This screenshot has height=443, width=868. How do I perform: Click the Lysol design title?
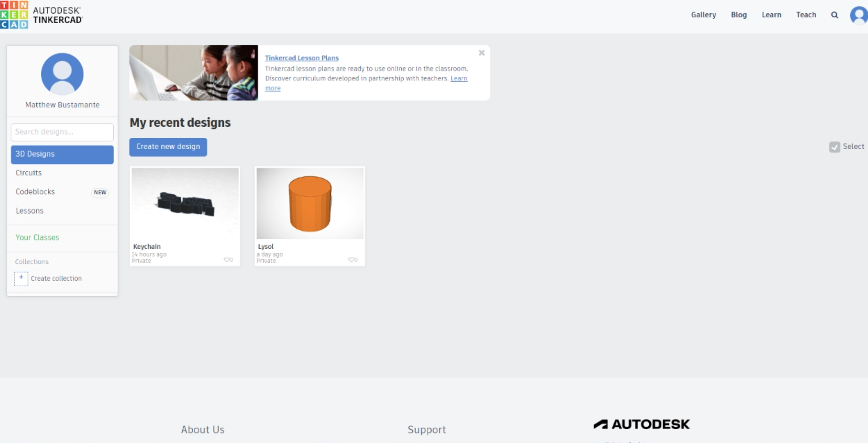click(265, 246)
